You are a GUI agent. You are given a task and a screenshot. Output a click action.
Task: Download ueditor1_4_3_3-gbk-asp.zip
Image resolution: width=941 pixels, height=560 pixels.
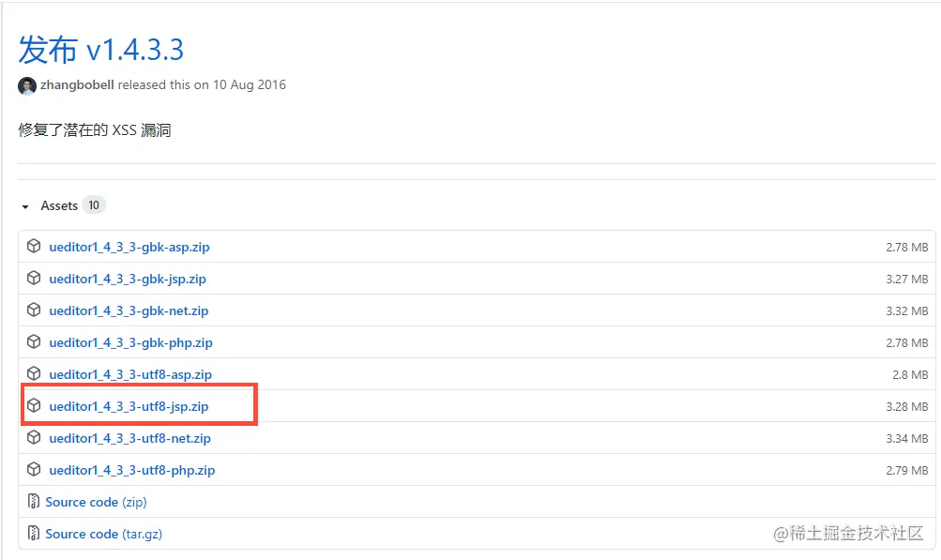coord(129,247)
